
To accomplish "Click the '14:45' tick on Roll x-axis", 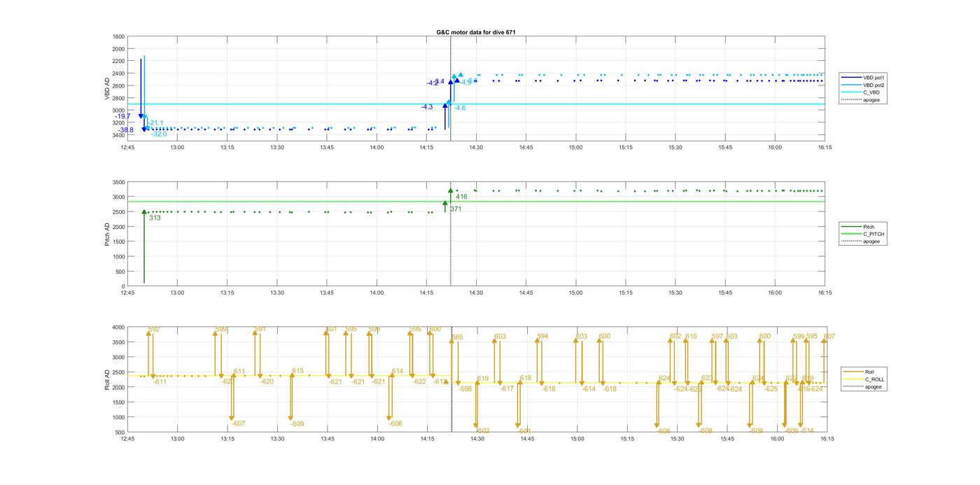I will pos(527,439).
